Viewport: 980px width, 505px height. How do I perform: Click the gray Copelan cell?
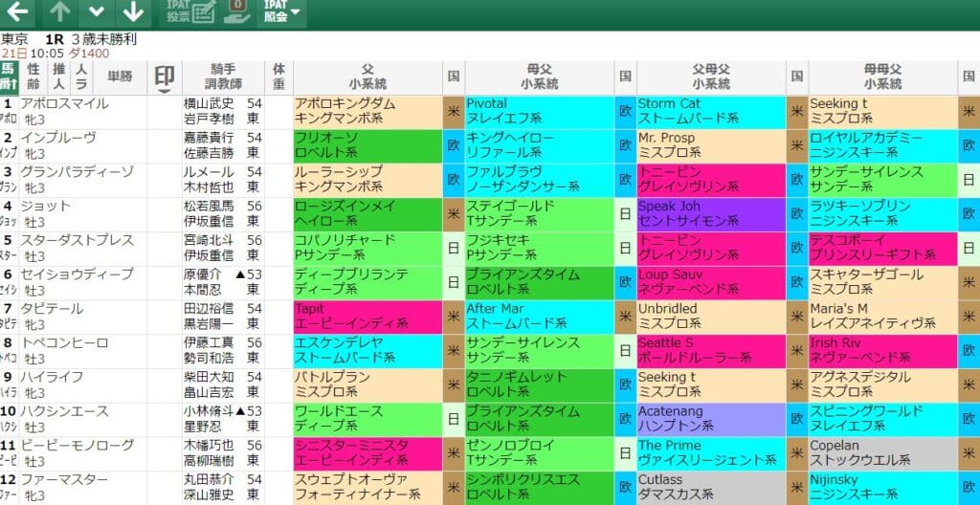(883, 452)
